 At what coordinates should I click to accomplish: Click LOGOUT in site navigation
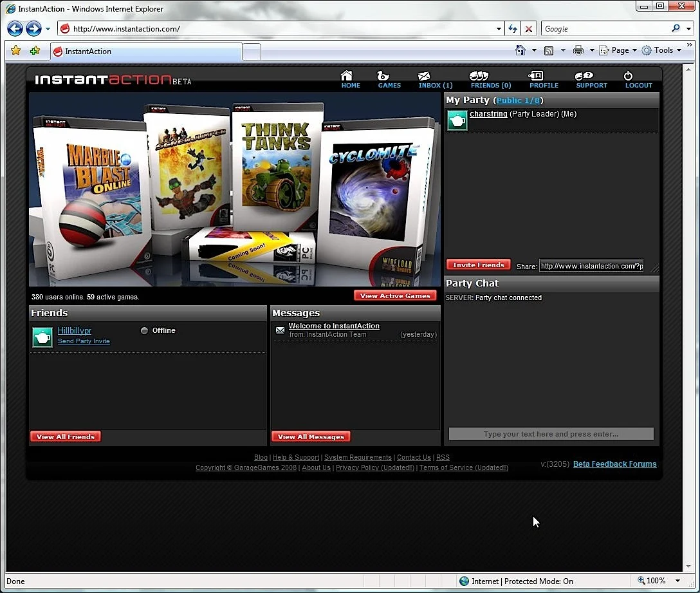[x=638, y=80]
